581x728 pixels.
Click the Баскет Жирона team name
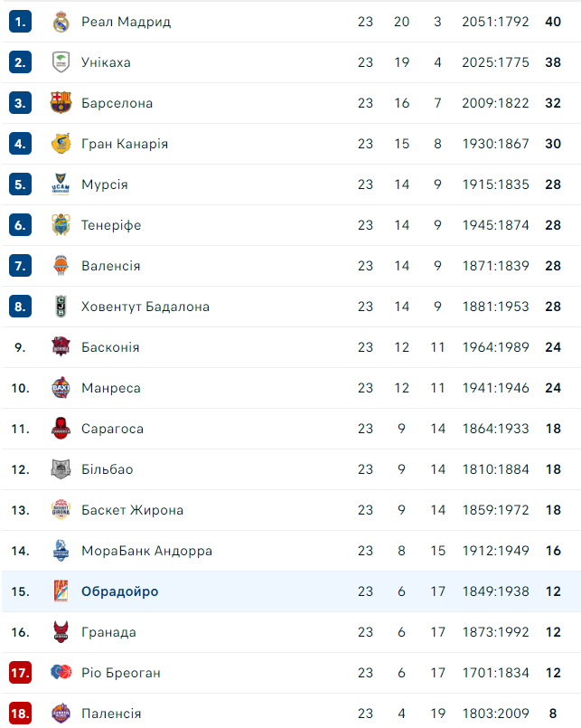pos(132,510)
